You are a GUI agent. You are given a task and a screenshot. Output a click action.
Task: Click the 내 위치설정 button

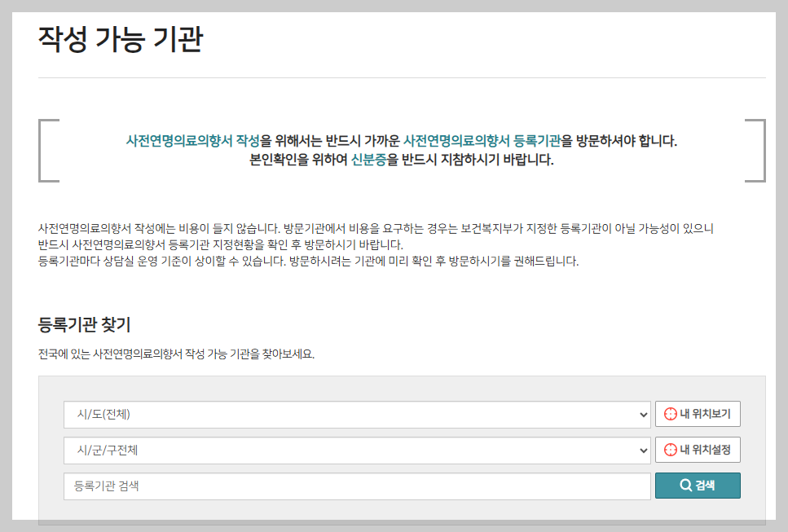(x=698, y=450)
